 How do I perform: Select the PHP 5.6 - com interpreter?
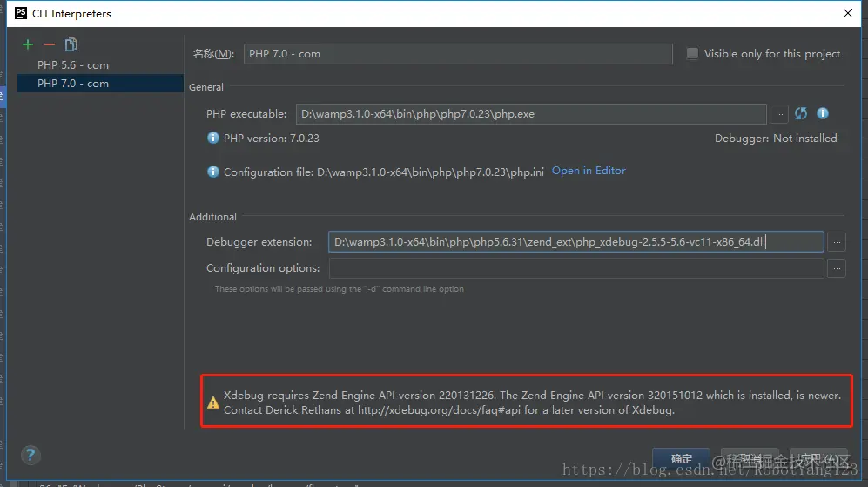100,65
